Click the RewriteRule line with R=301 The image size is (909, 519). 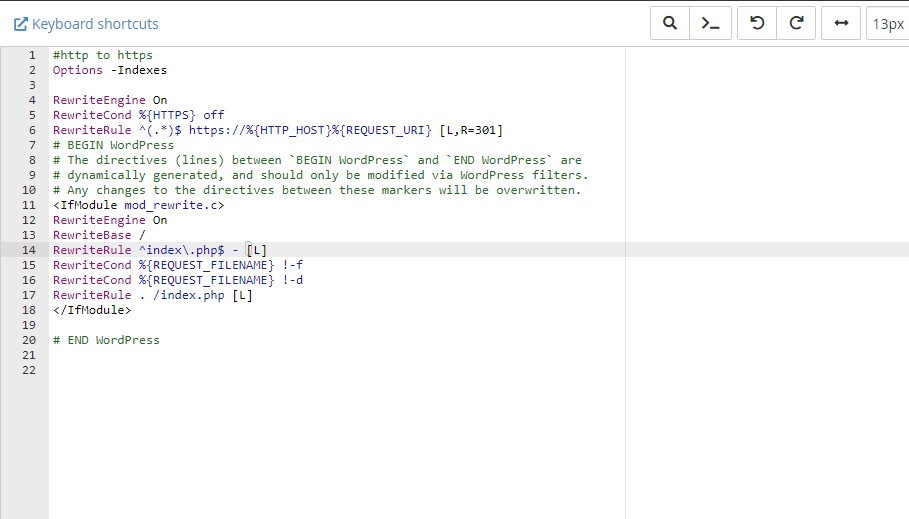[x=277, y=130]
